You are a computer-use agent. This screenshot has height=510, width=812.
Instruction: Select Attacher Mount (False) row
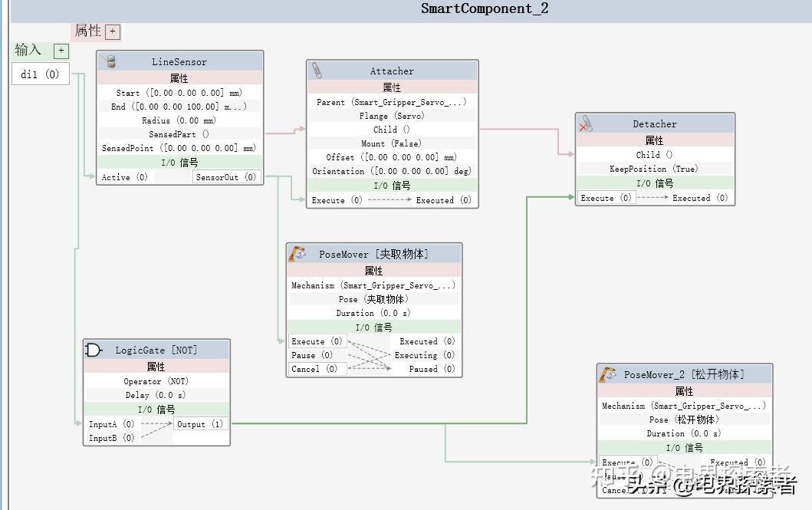pyautogui.click(x=392, y=143)
